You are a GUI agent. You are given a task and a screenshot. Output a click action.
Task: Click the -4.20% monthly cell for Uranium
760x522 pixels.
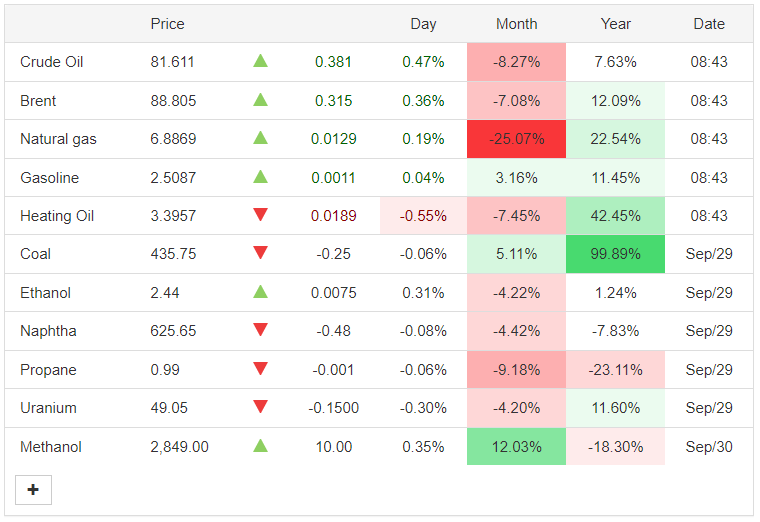517,408
